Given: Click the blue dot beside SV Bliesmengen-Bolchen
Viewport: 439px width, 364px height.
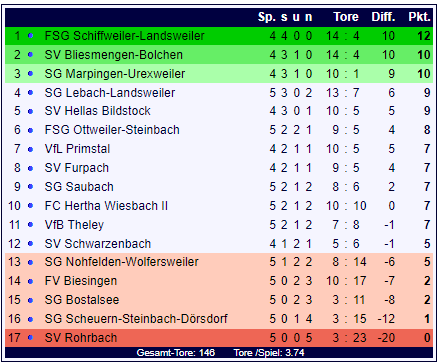Looking at the screenshot, I should [x=30, y=54].
